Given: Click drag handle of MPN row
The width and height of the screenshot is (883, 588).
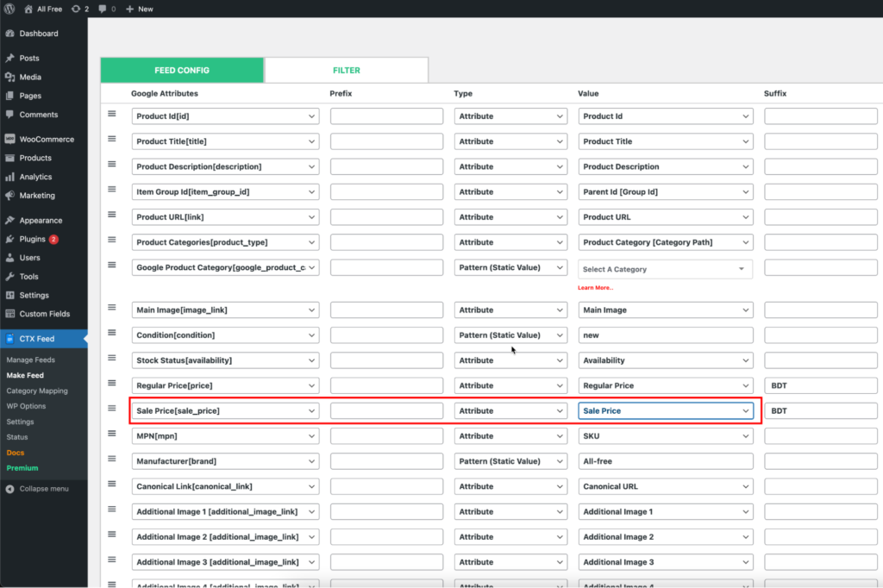Looking at the screenshot, I should tap(112, 434).
